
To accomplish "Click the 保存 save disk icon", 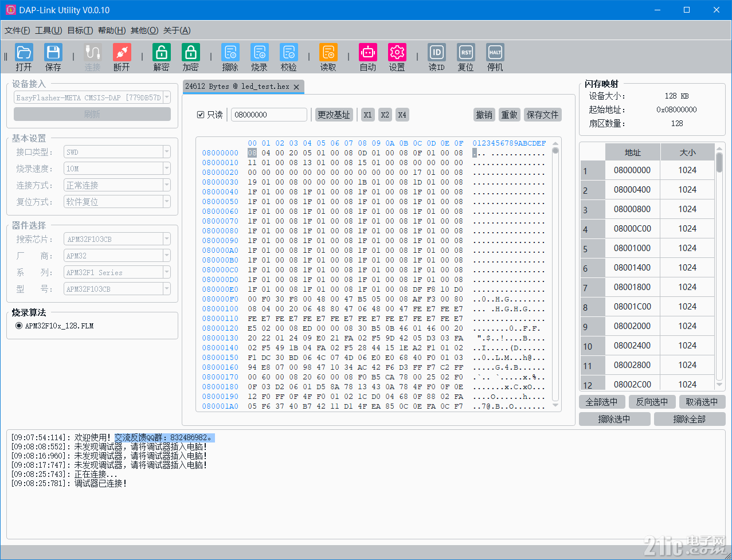I will (x=53, y=53).
